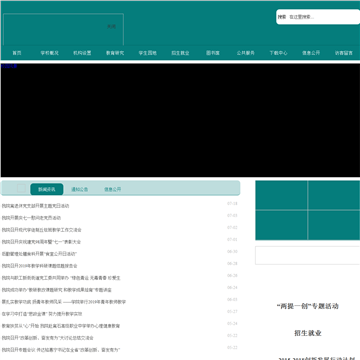Switch to the 通知公告 tab
The width and height of the screenshot is (360, 360).
coord(79,189)
